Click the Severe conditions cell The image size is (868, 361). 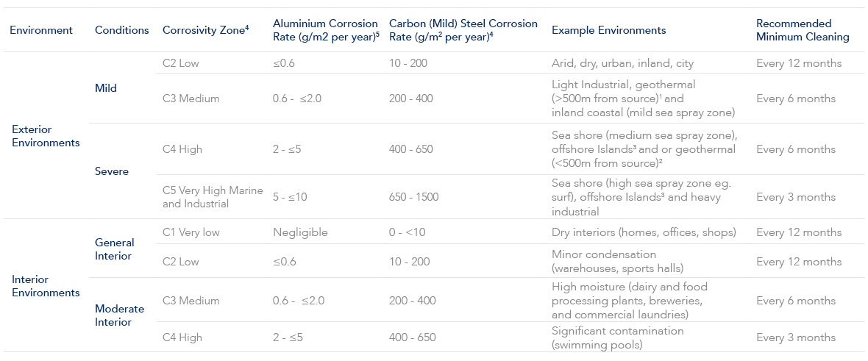click(x=112, y=171)
